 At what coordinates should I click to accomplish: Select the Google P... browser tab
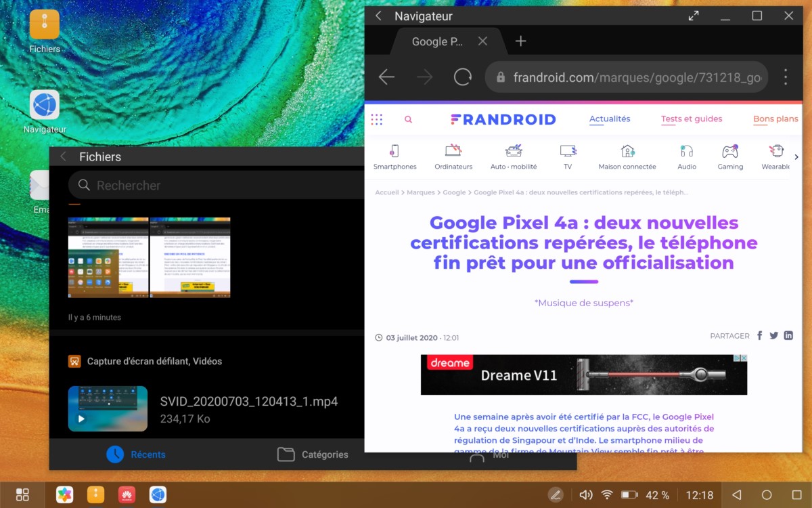[x=436, y=41]
